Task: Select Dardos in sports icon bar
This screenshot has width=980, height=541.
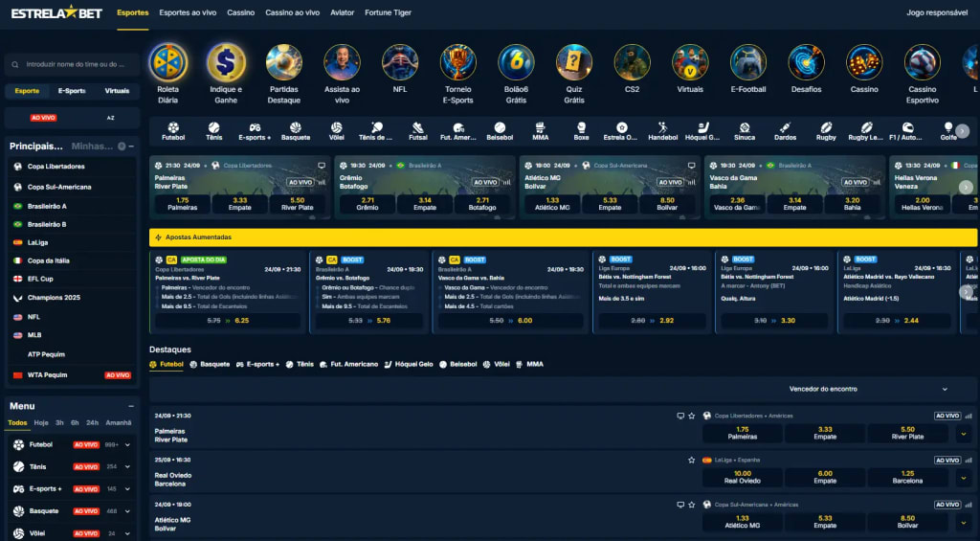Action: tap(785, 131)
